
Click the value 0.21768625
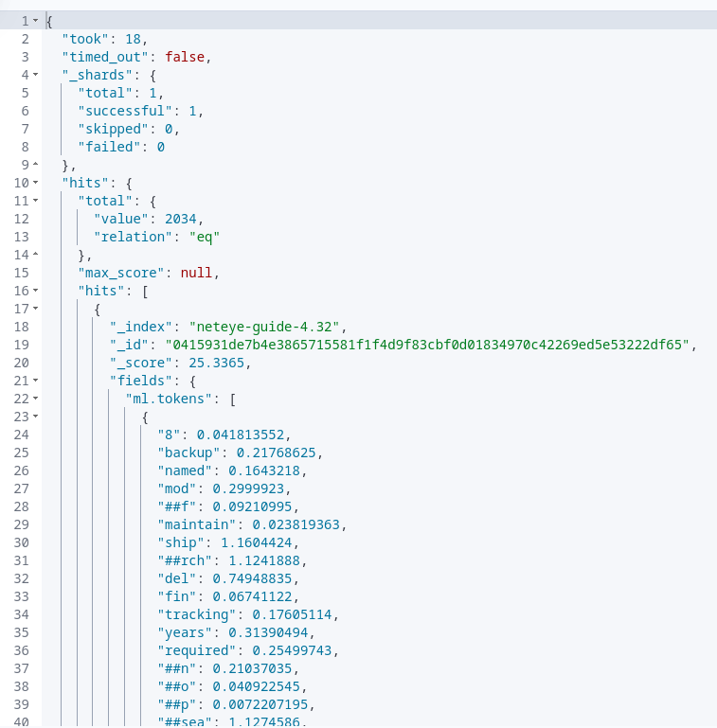(277, 453)
